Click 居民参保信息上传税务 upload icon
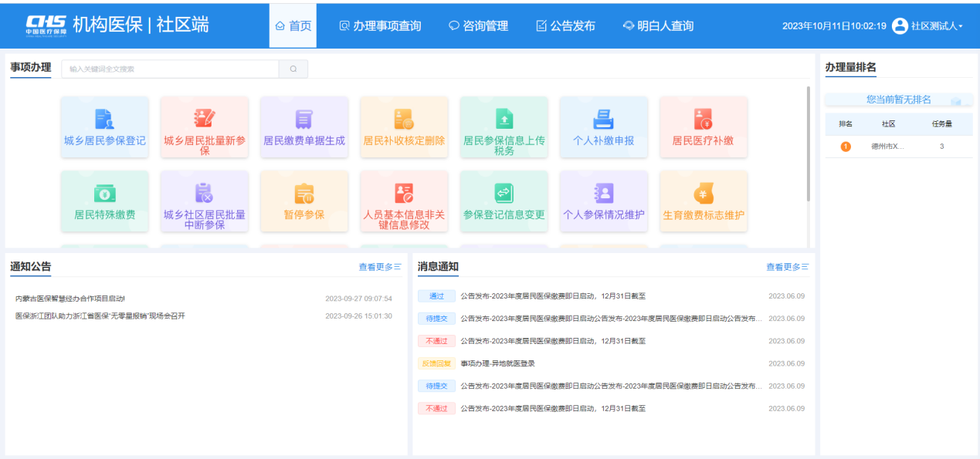 pos(504,119)
